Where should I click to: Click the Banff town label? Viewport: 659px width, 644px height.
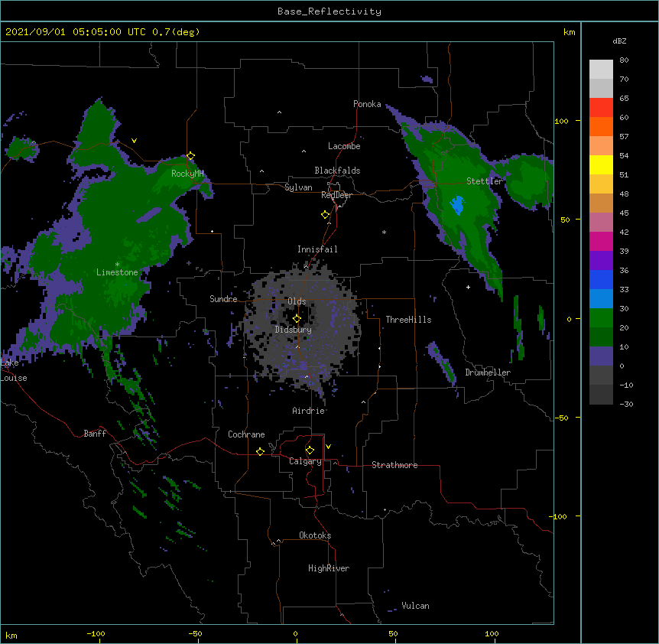click(x=95, y=434)
